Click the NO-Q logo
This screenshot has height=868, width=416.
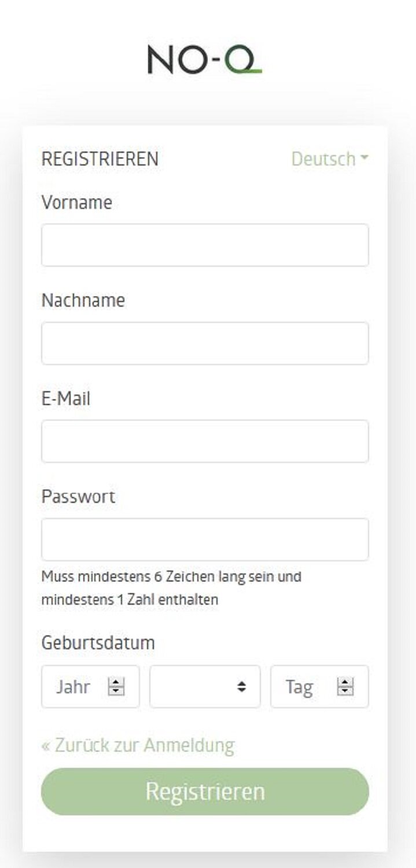205,60
